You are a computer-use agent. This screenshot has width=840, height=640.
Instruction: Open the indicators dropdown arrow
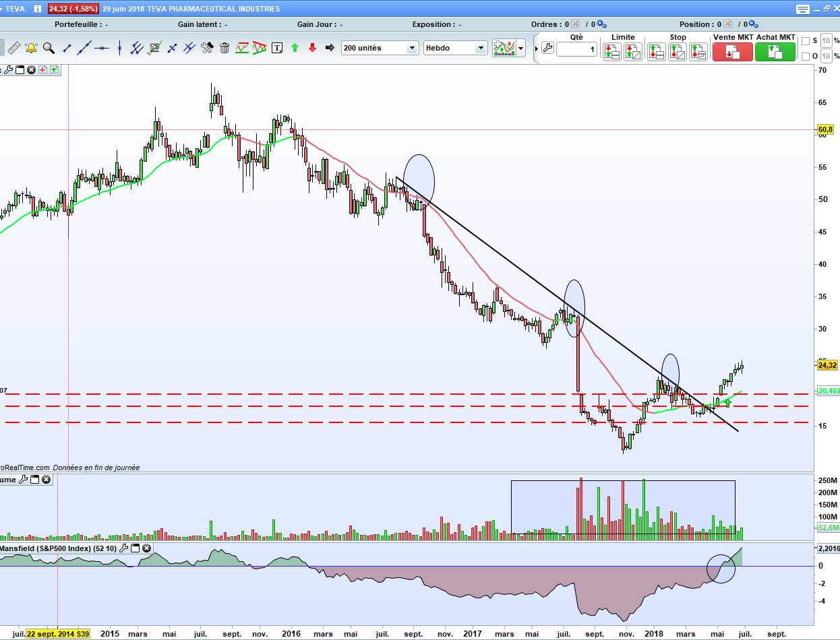point(521,48)
